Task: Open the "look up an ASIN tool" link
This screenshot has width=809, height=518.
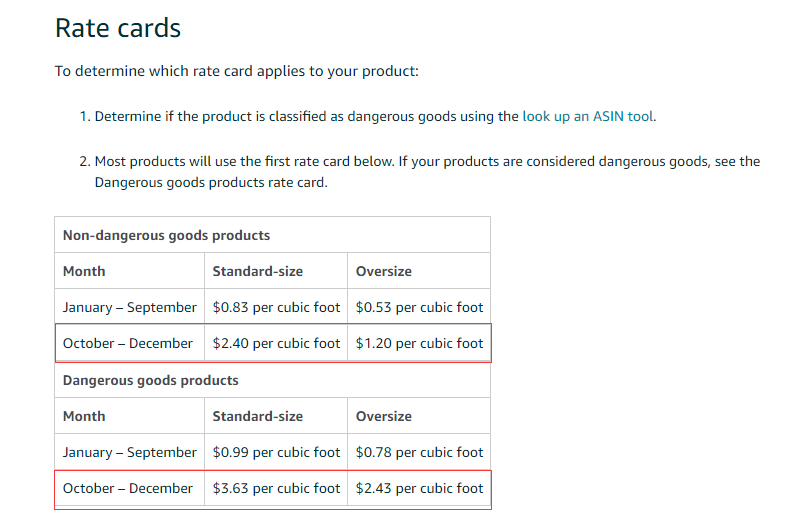Action: [588, 116]
